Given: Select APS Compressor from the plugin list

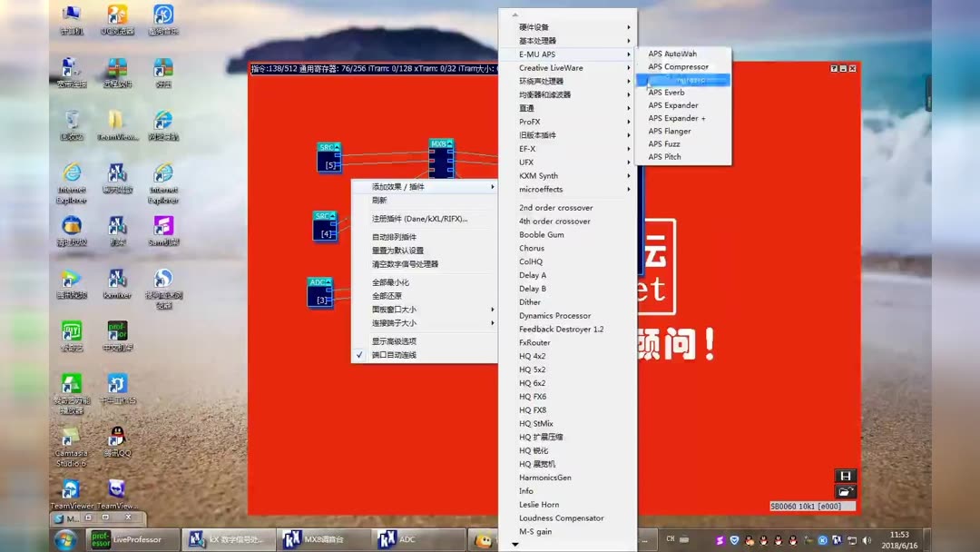Looking at the screenshot, I should [679, 66].
